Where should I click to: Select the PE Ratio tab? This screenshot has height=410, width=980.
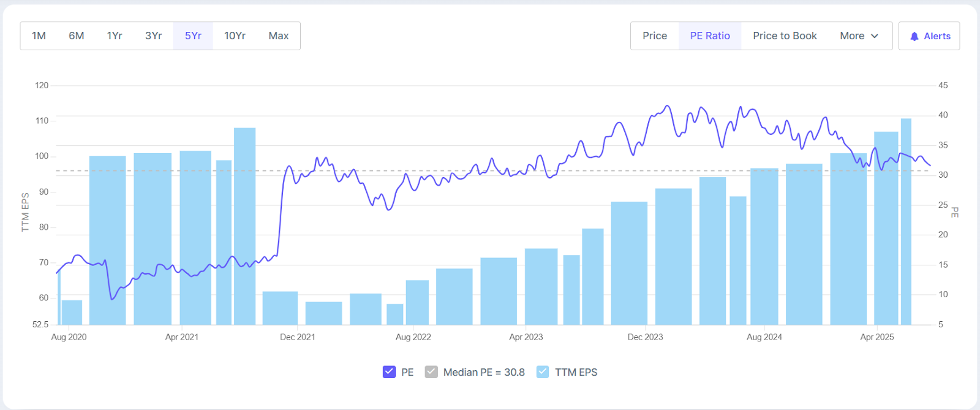pos(710,36)
